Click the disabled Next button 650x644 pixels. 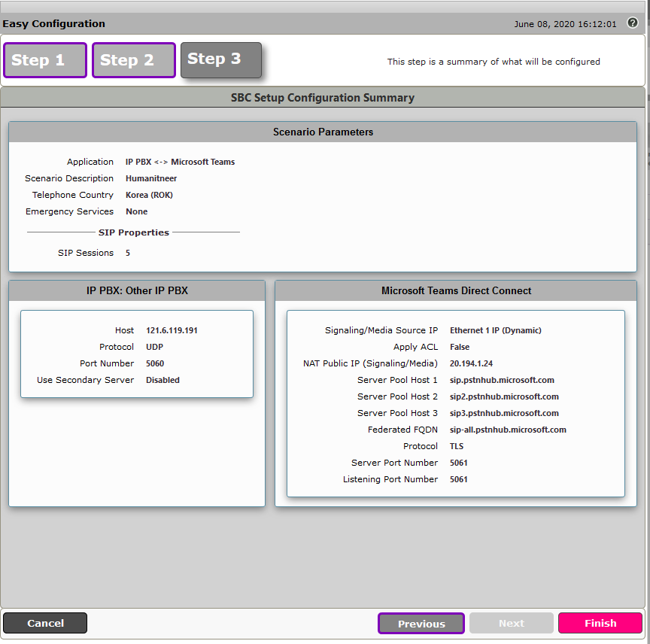click(x=511, y=623)
